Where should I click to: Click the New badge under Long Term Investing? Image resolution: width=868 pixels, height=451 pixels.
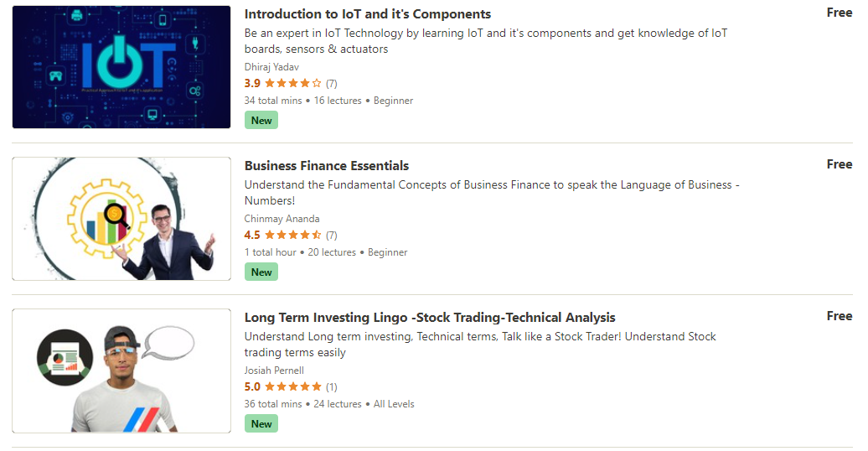tap(261, 424)
